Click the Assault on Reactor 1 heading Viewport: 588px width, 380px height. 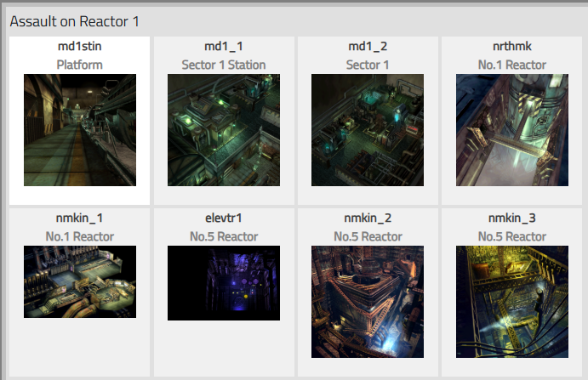(x=74, y=21)
